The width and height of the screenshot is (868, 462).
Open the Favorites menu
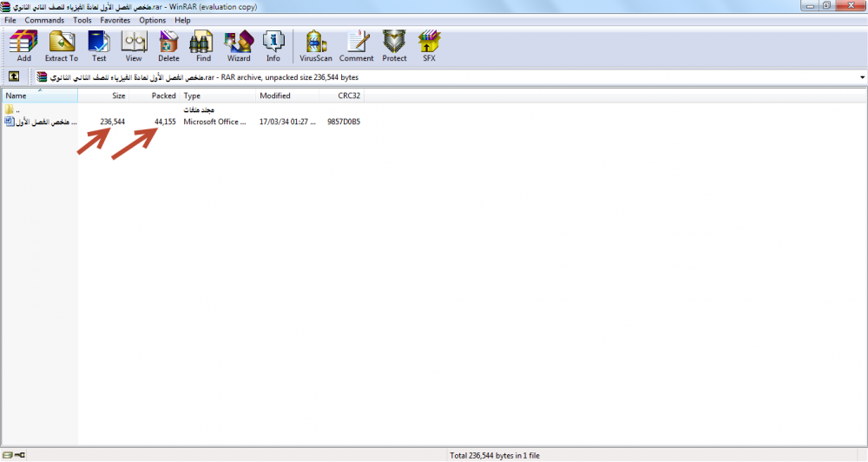coord(115,20)
